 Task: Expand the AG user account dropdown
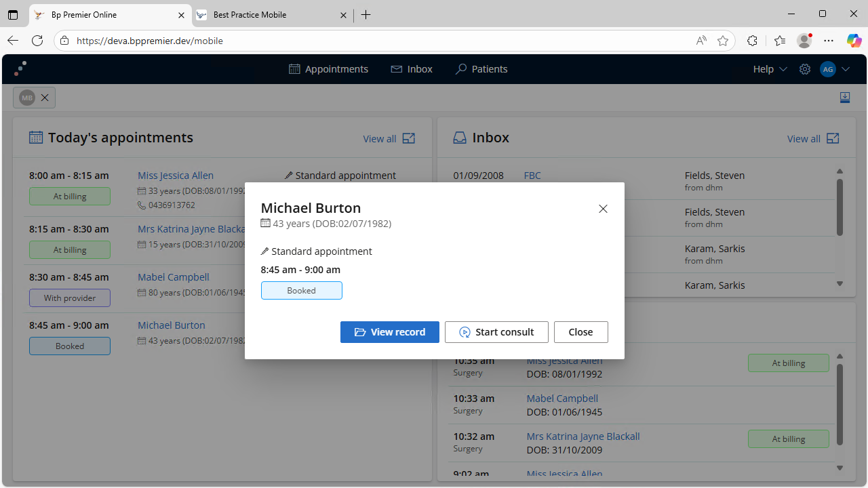coord(835,69)
